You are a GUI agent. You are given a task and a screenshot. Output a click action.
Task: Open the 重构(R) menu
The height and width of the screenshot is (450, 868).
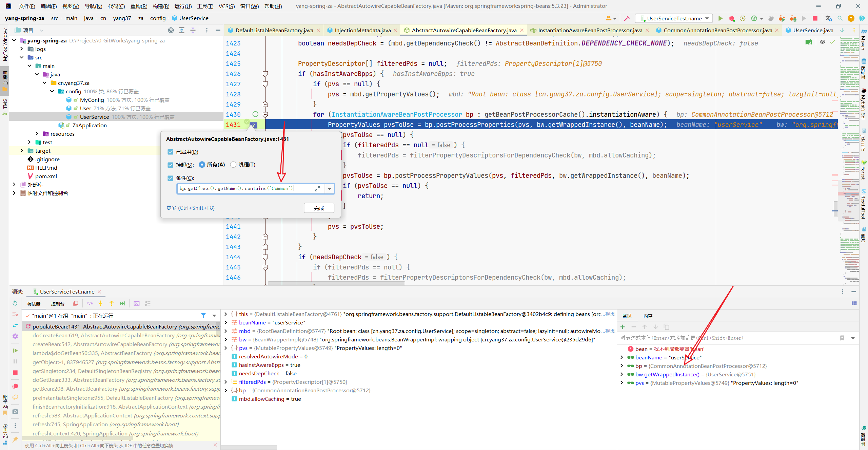[x=139, y=6]
